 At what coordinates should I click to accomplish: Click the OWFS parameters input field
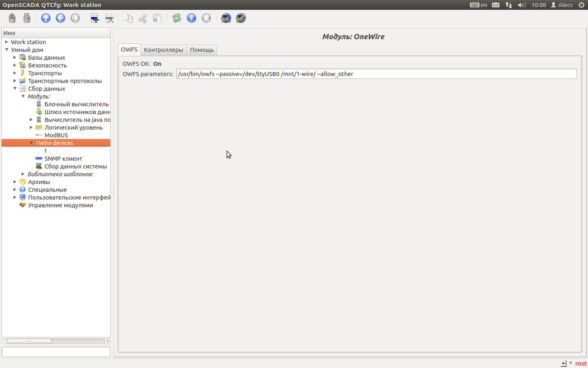pos(376,74)
